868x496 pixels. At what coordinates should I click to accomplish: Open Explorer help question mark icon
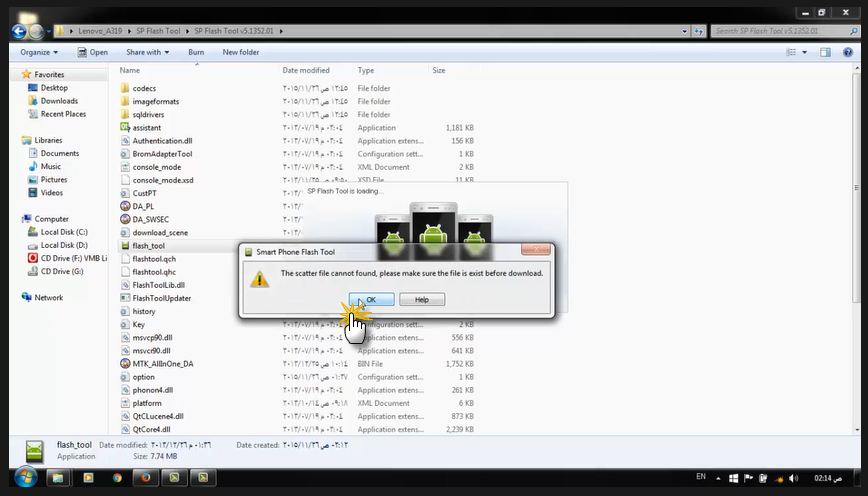(x=848, y=52)
